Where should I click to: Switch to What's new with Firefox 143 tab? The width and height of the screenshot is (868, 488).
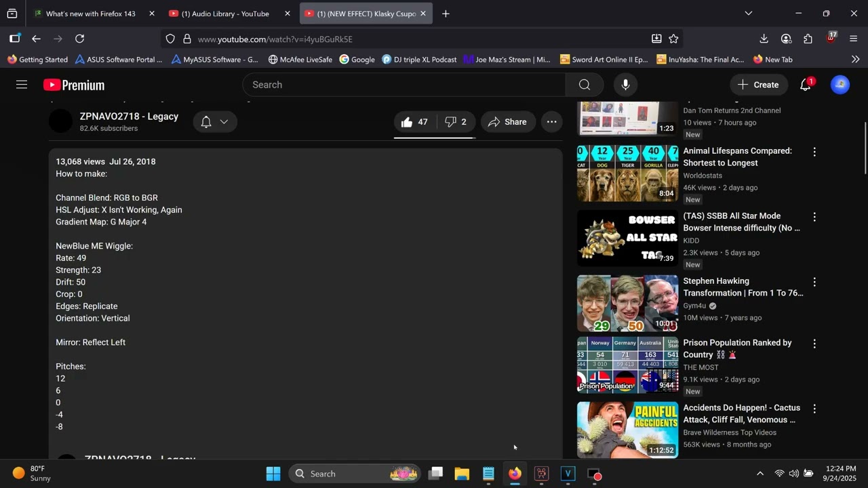click(92, 14)
